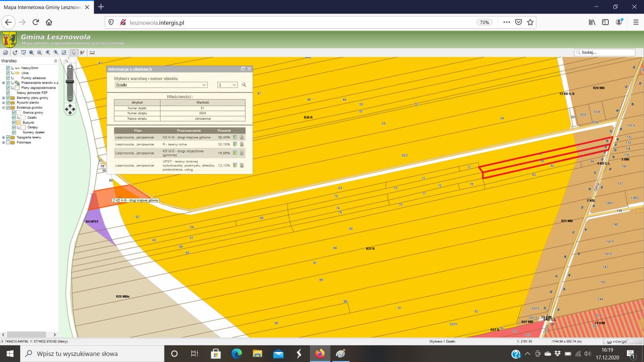Enable the Fotomapa layer checkbox
The image size is (644, 362).
[8, 142]
